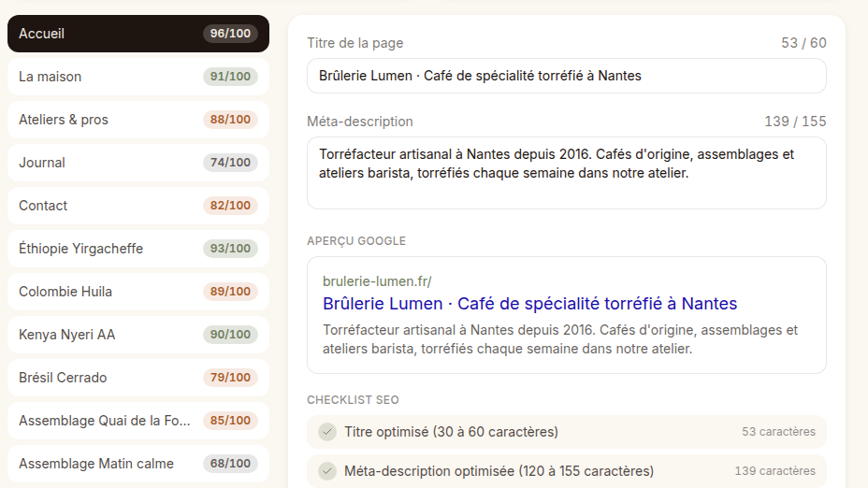Open the Journal page entry
868x488 pixels.
pos(138,163)
